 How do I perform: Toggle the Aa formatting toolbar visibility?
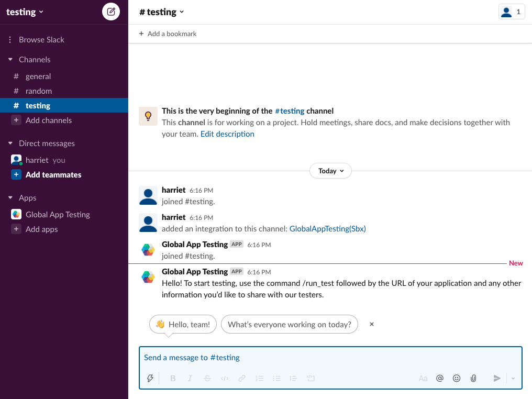pyautogui.click(x=423, y=378)
